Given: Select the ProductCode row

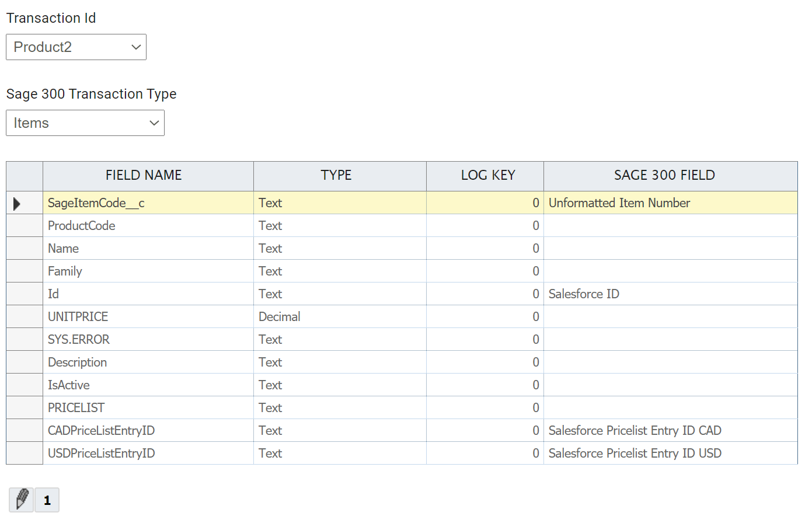Looking at the screenshot, I should click(x=148, y=226).
